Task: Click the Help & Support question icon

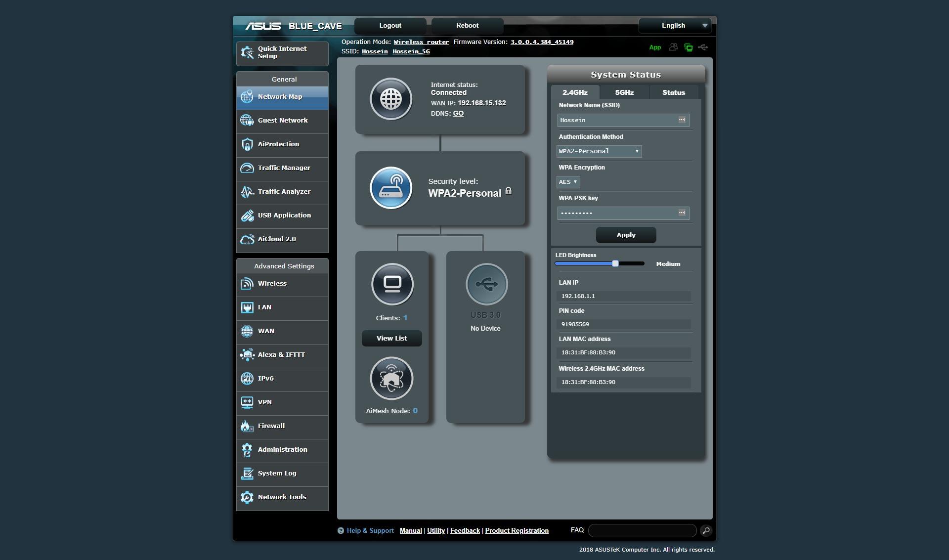Action: [x=341, y=530]
